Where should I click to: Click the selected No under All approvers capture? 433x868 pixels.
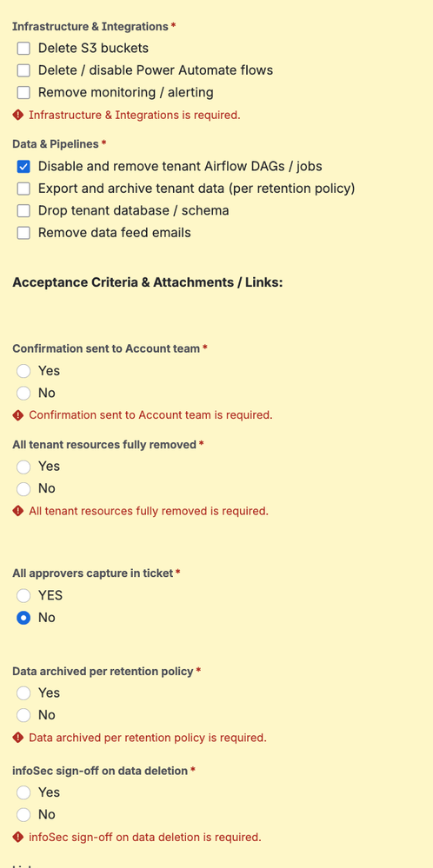point(23,618)
